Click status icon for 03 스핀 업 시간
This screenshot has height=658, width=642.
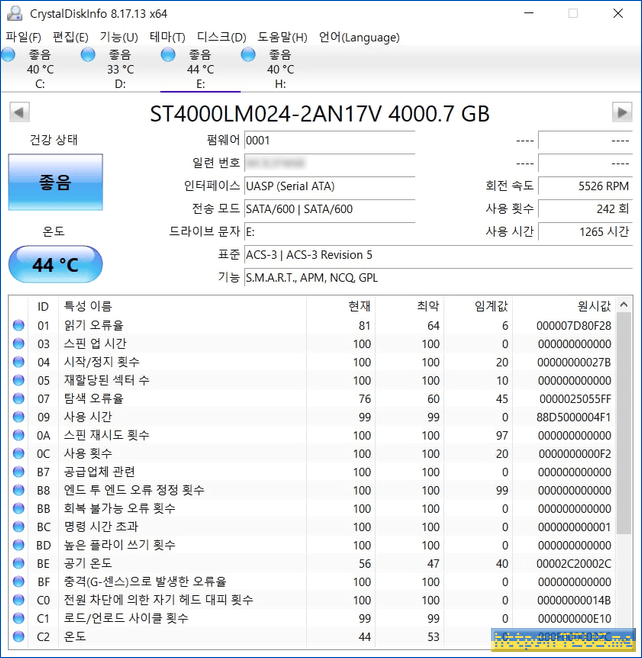[x=18, y=344]
